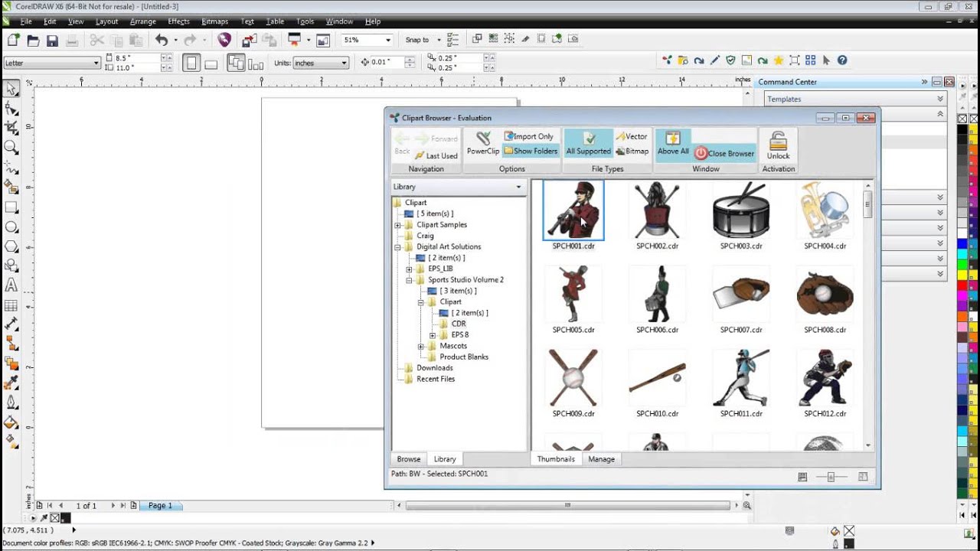
Task: Expand the Templates section in Command Center
Action: (x=940, y=99)
